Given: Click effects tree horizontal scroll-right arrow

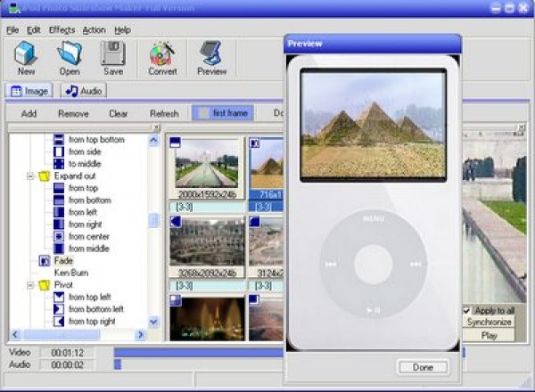Looking at the screenshot, I should tap(140, 335).
